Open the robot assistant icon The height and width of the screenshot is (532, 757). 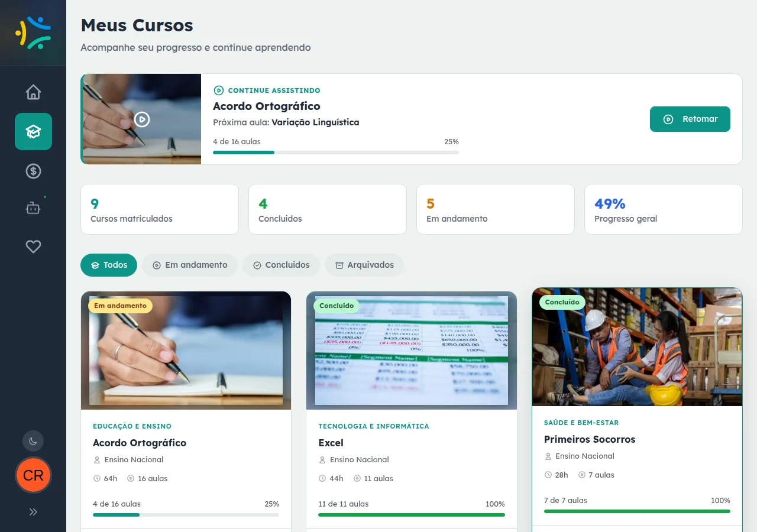pyautogui.click(x=33, y=208)
